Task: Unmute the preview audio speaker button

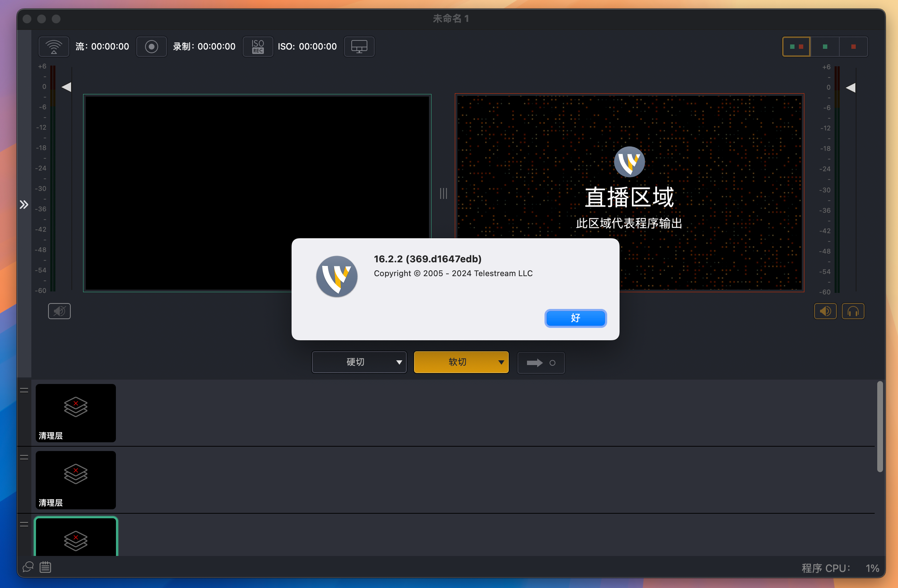Action: tap(59, 311)
